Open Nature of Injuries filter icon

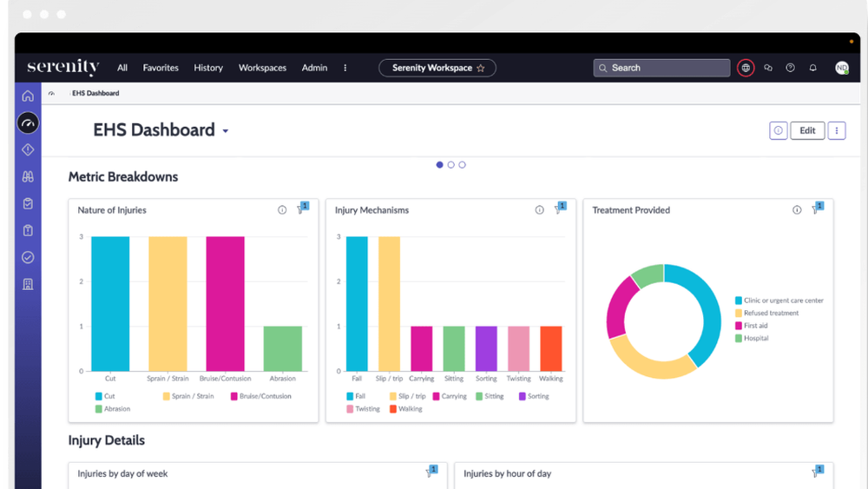coord(302,208)
